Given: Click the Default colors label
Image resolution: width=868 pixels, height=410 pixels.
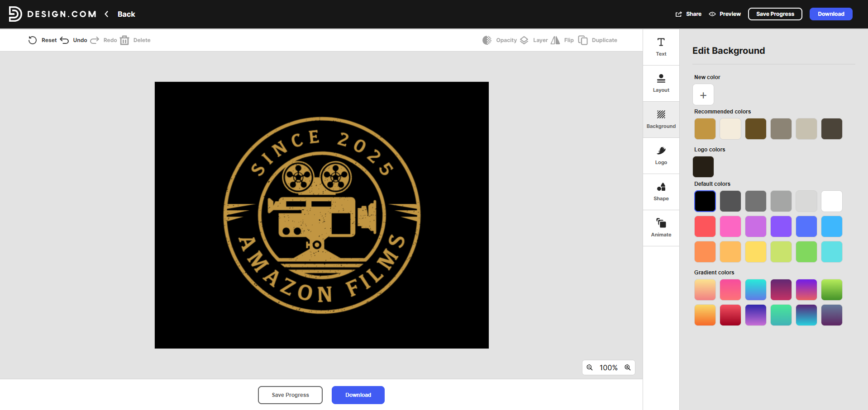Looking at the screenshot, I should pyautogui.click(x=712, y=184).
